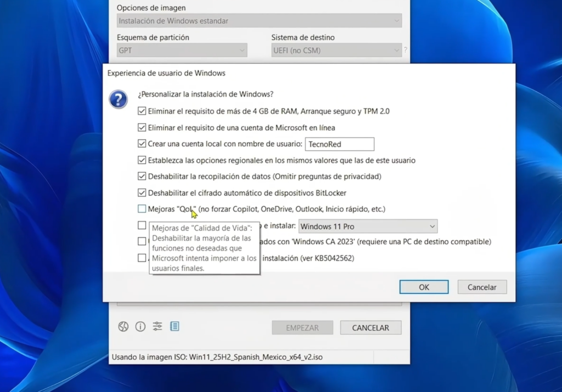Click the 'Esquema de partición' label
Screen dimensions: 562x392
click(153, 37)
